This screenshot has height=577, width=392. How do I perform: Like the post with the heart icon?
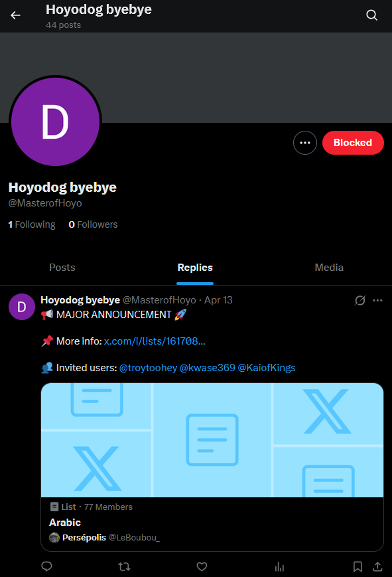(202, 566)
